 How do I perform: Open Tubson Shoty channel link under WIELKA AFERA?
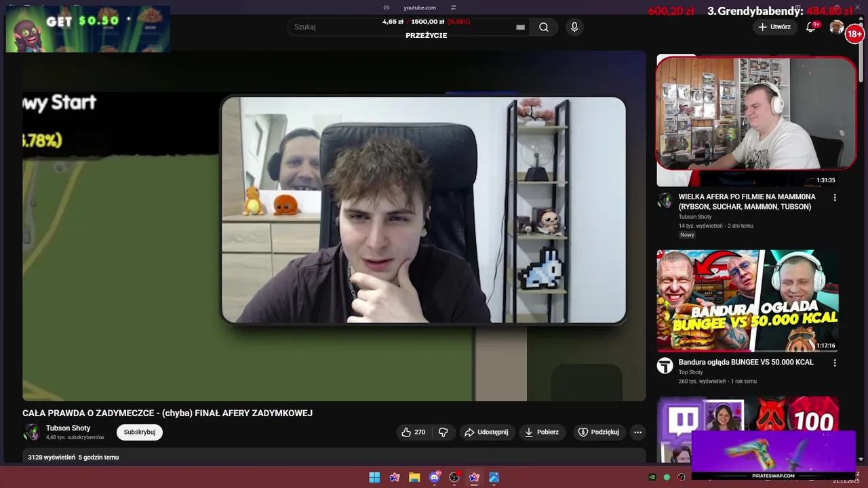695,217
